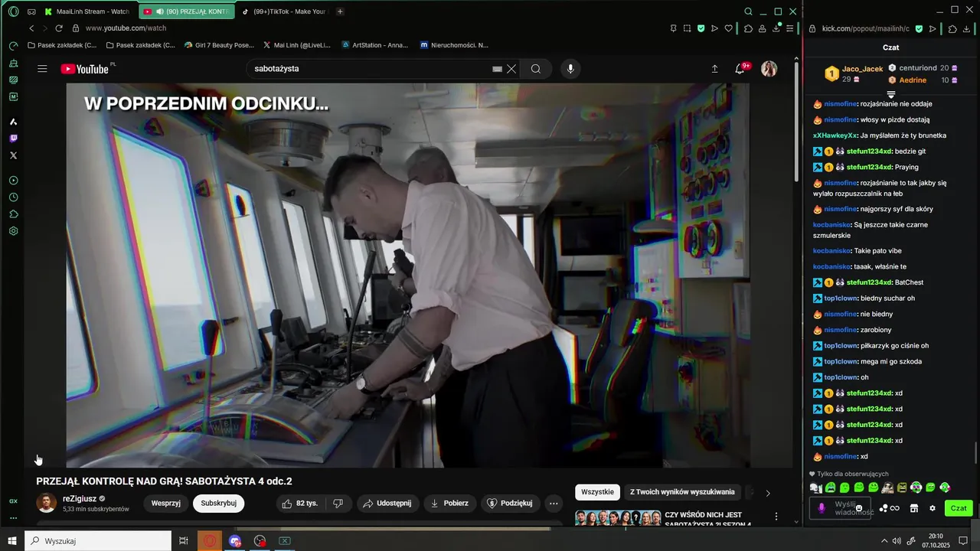
Task: Open history clock icon in Opera sidebar
Action: 13,197
